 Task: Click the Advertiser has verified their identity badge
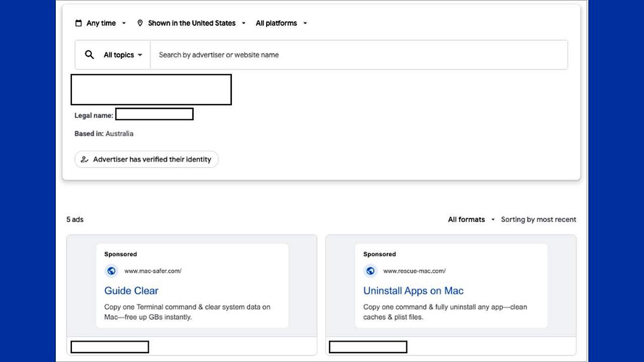tap(146, 159)
